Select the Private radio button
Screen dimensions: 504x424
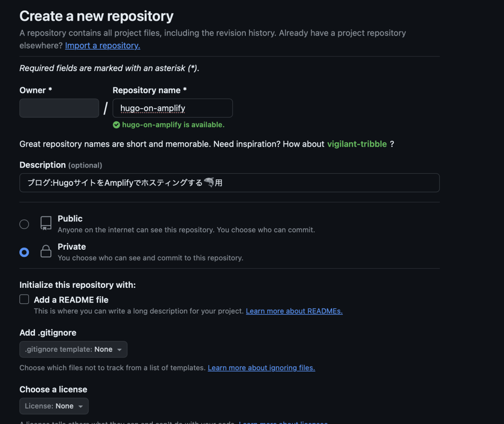24,252
